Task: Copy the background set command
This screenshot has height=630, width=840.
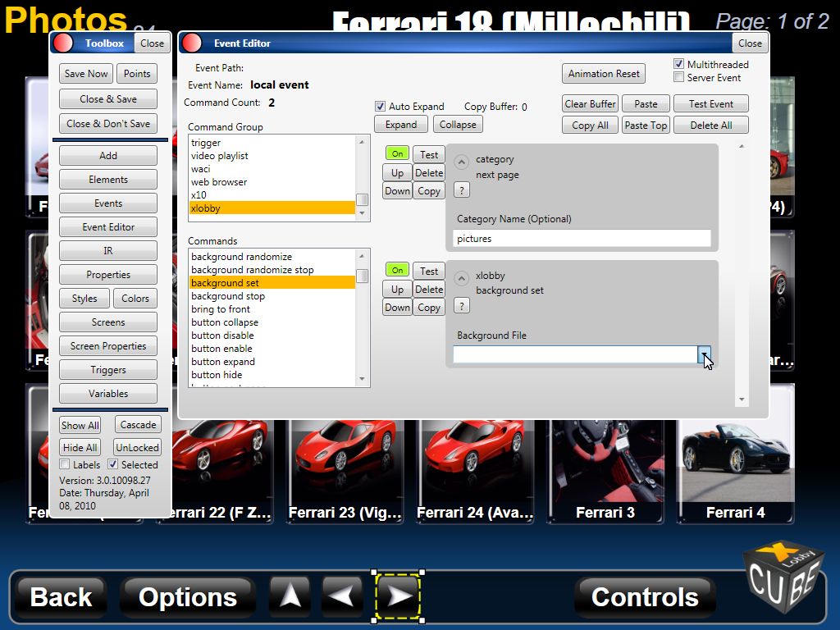Action: click(x=428, y=308)
